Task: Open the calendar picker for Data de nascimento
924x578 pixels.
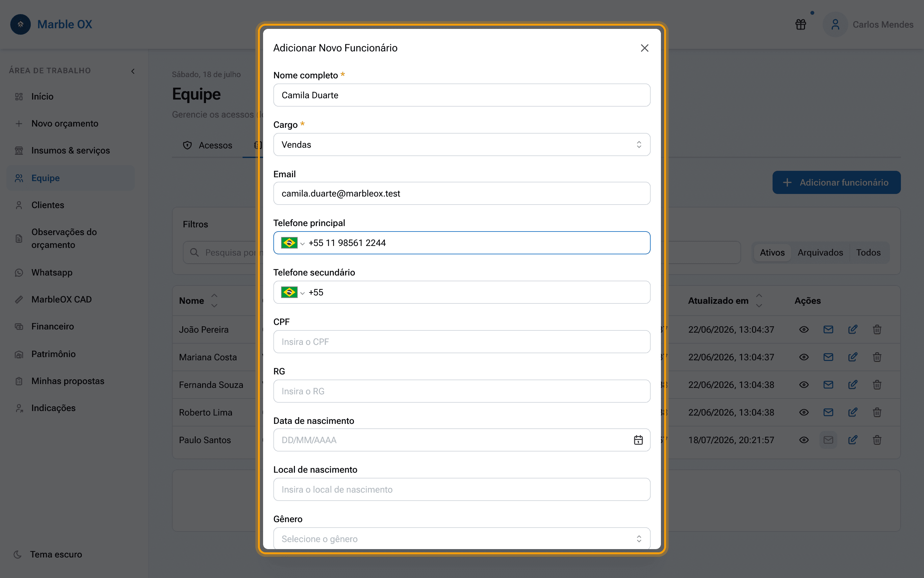Action: [638, 440]
